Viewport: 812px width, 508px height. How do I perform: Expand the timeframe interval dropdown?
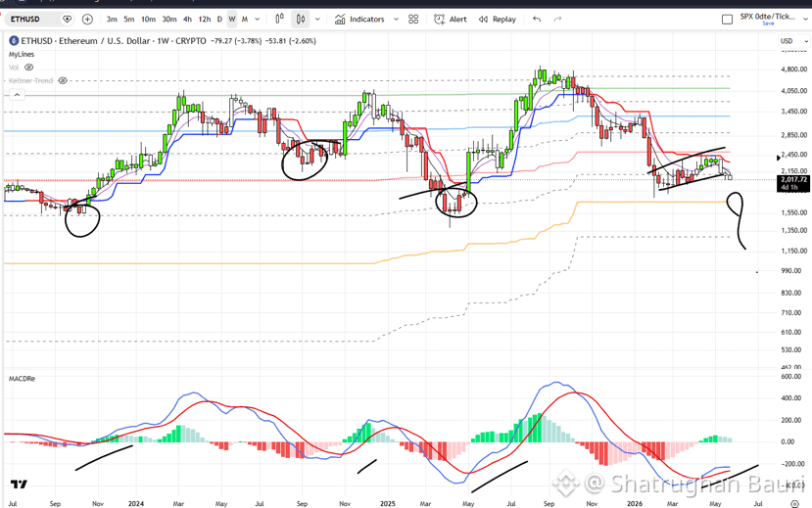pos(258,20)
